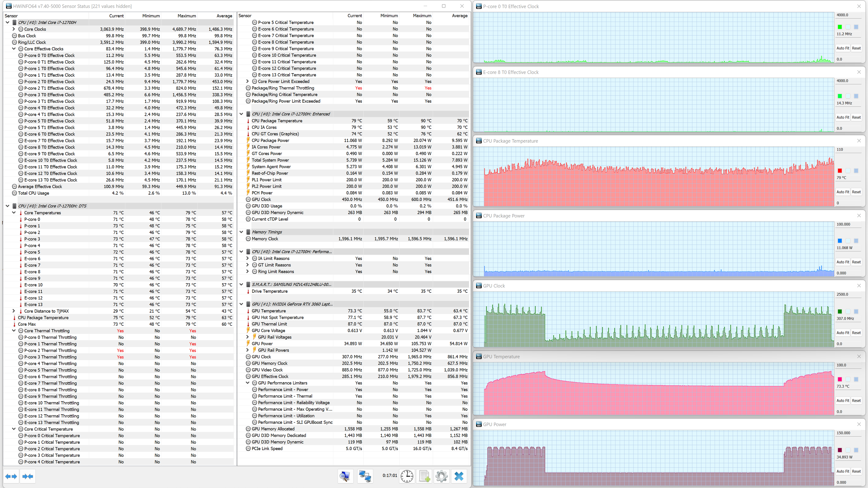
Task: Click red color swatch of CPU Package Temperature graph
Action: 840,171
